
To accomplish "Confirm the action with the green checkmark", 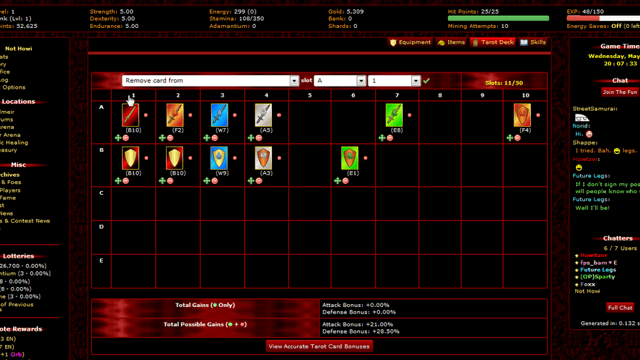I will 427,81.
